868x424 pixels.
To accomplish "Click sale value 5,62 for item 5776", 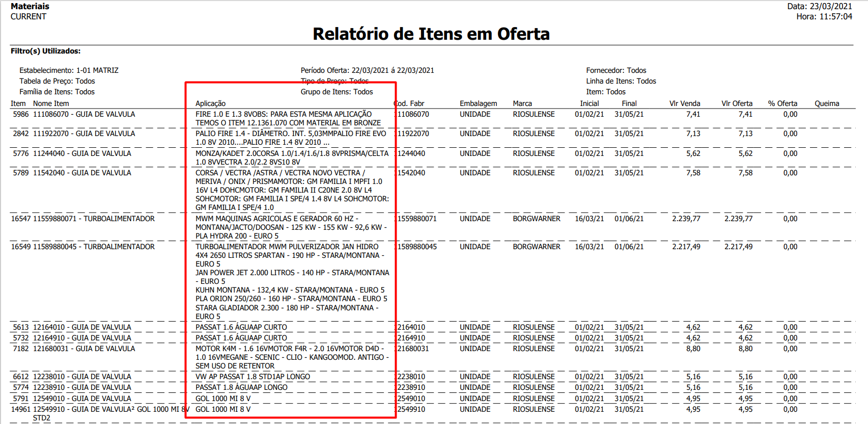I will 693,153.
